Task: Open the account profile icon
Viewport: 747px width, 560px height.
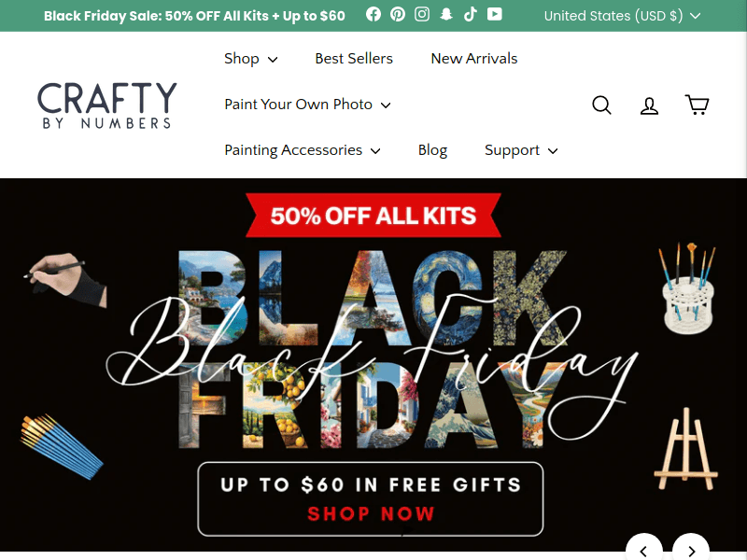Action: 649,105
